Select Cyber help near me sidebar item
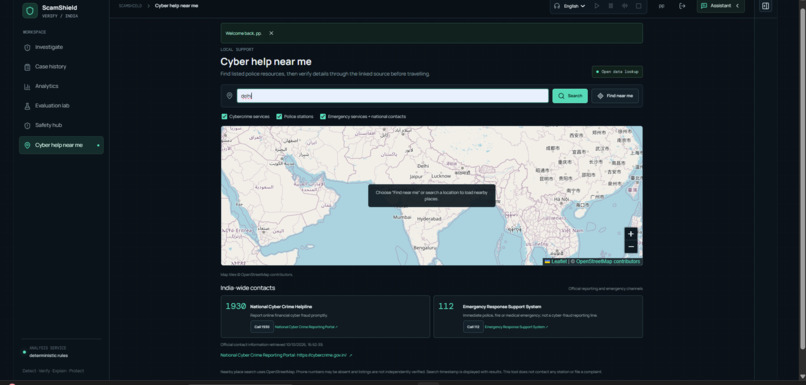Viewport: 806px width, 385px height. (61, 145)
